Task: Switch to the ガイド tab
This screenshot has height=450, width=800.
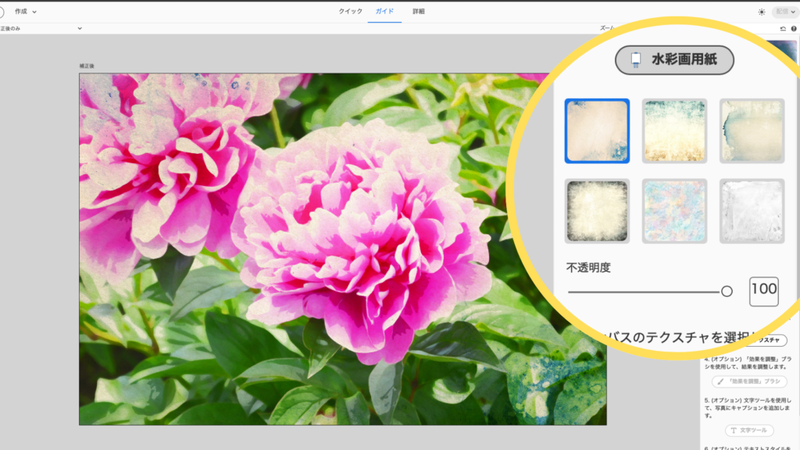Action: pos(385,11)
